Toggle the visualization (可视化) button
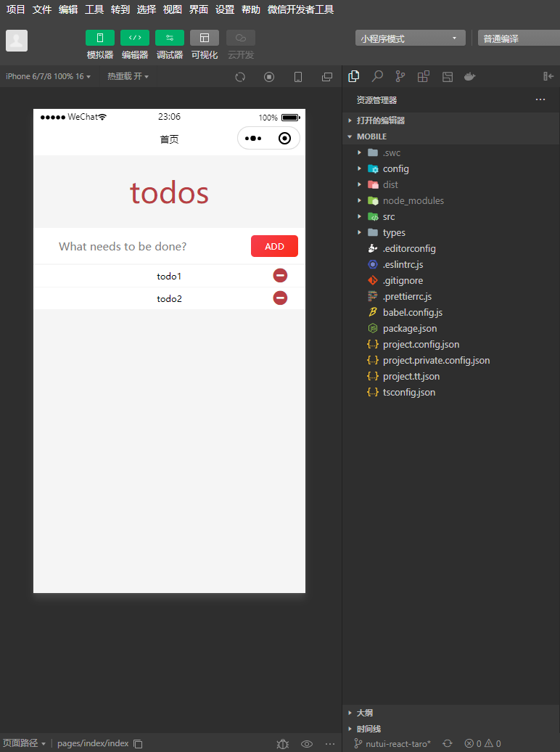The height and width of the screenshot is (752, 560). click(205, 38)
